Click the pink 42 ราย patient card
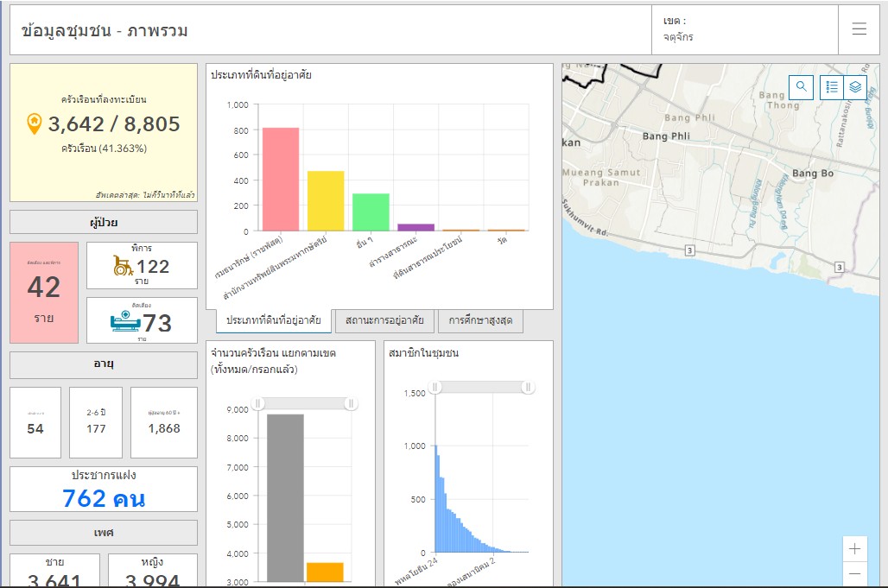 pos(44,293)
